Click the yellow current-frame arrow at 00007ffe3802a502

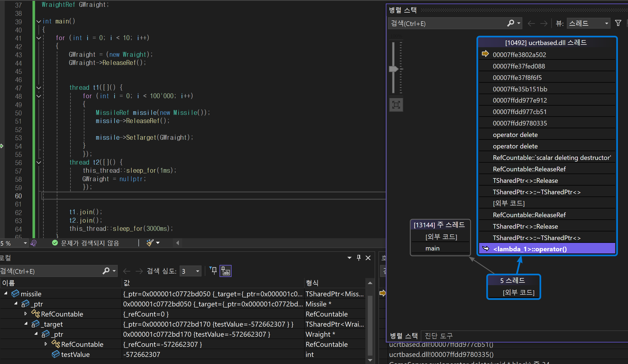tap(485, 53)
